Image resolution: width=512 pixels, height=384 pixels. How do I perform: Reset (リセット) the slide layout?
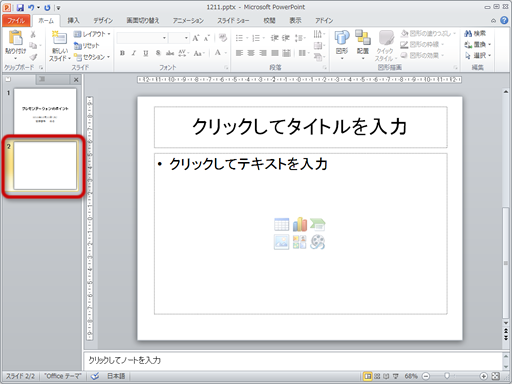87,45
